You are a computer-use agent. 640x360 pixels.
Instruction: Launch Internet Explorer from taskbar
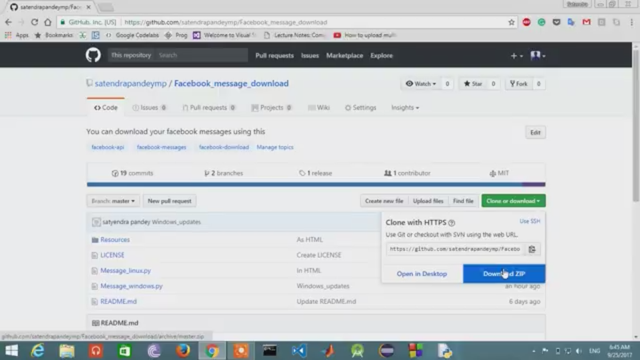(38, 351)
